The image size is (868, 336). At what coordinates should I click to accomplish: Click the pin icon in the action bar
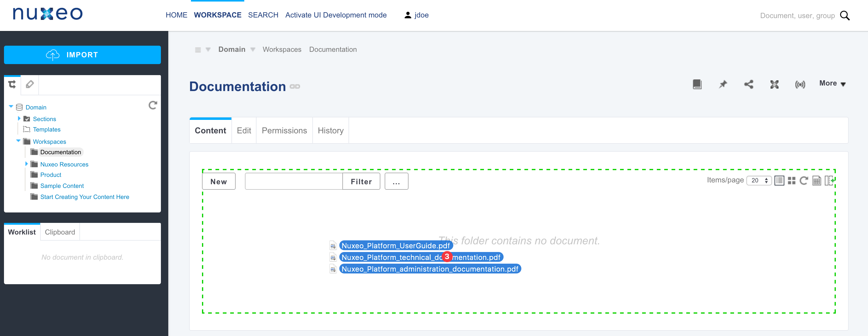pyautogui.click(x=723, y=84)
